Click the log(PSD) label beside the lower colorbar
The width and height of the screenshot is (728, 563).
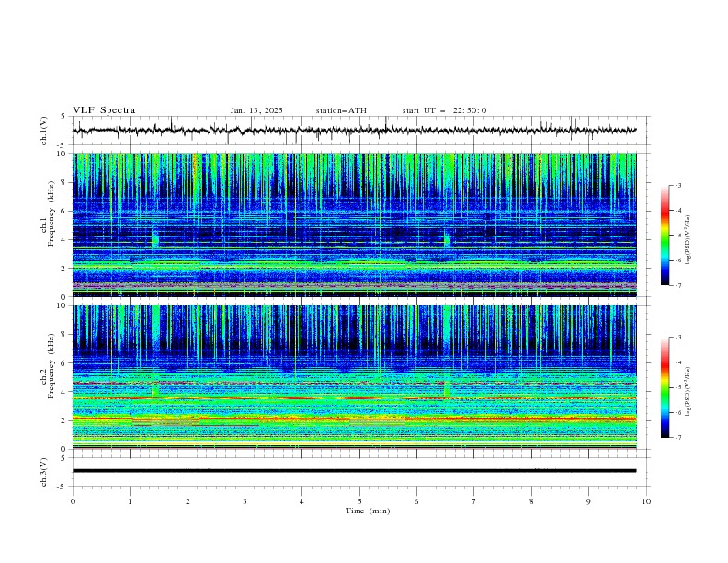(688, 392)
